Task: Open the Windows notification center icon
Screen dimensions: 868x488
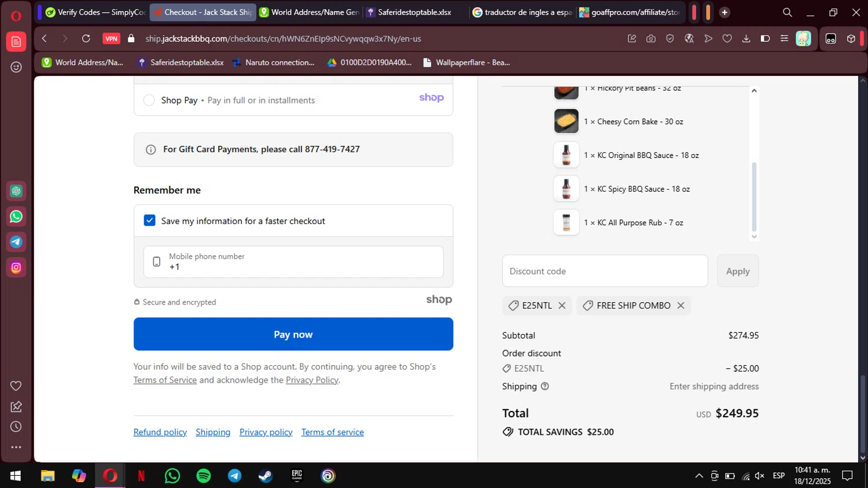Action: point(847,476)
